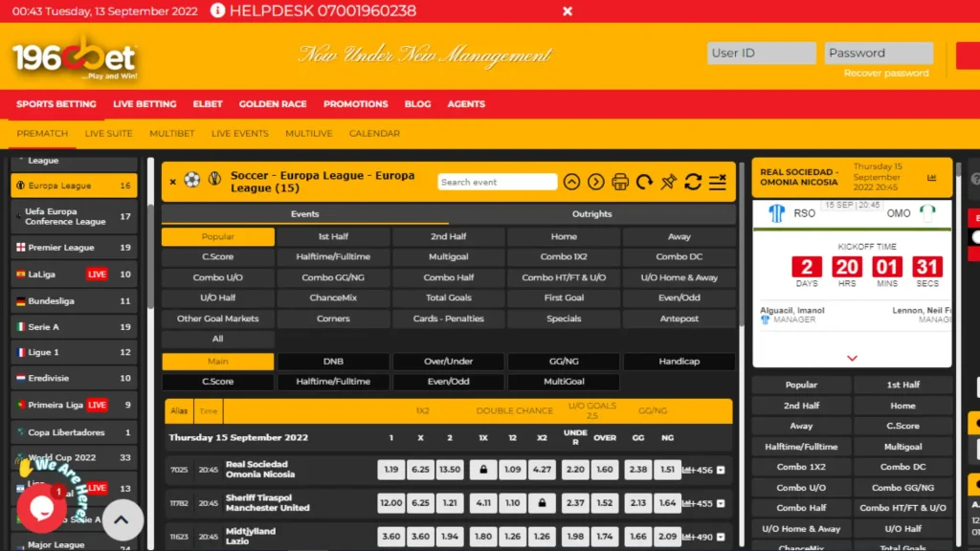Image resolution: width=980 pixels, height=551 pixels.
Task: Expand the Real Sociedad row dropdown box
Action: click(x=721, y=470)
